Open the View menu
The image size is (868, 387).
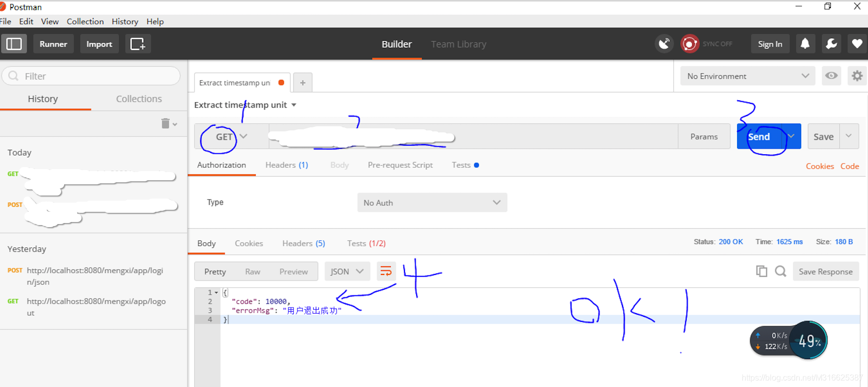(50, 21)
